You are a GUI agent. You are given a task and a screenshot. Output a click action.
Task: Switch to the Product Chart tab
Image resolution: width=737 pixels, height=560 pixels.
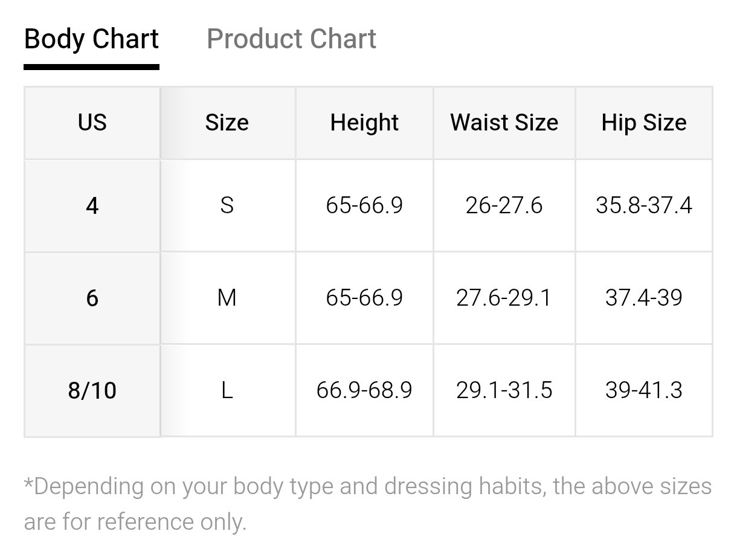291,39
